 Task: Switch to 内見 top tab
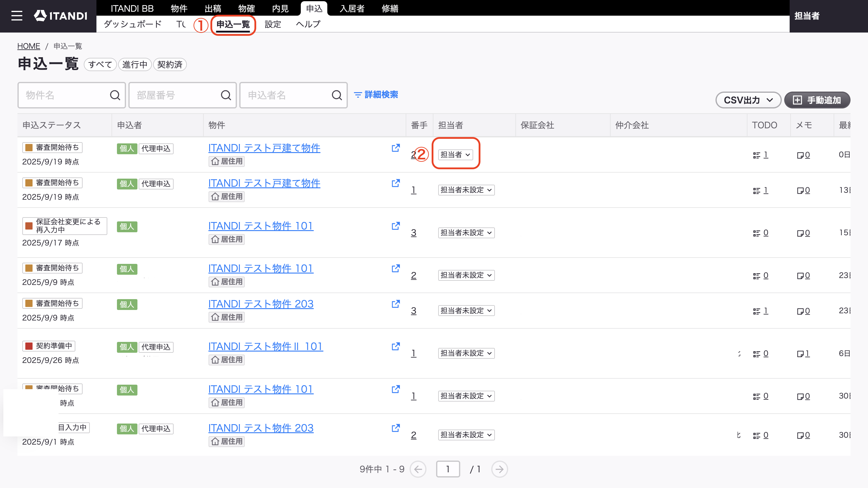click(x=280, y=8)
